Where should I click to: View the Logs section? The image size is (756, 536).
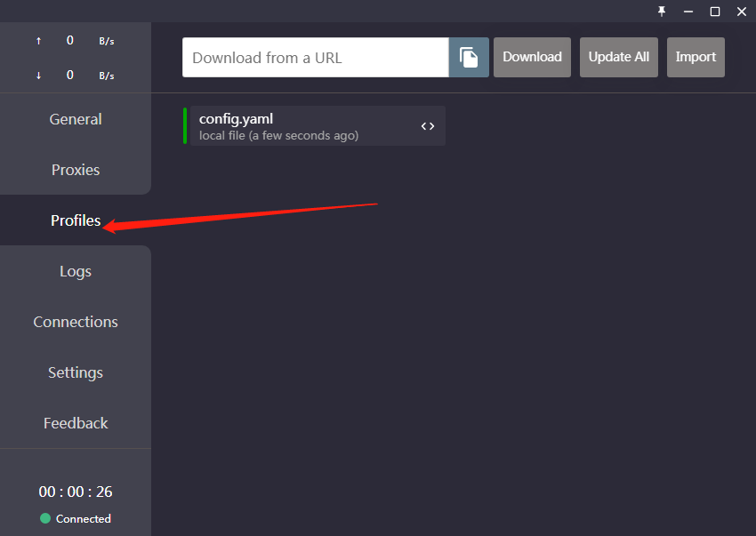tap(76, 271)
